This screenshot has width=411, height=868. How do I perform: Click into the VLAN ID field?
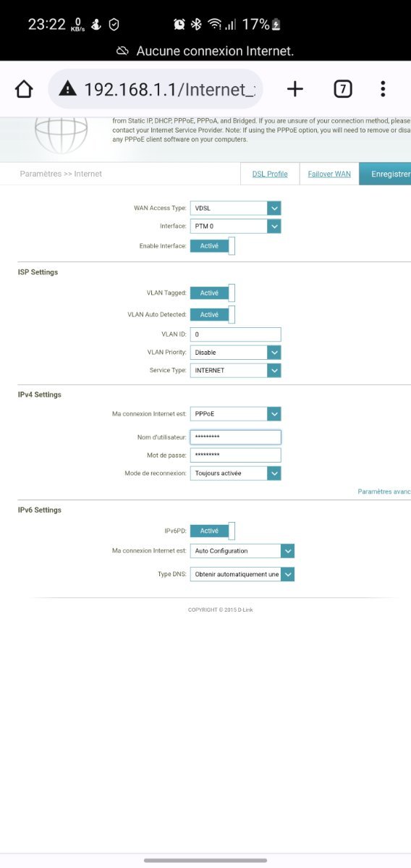click(x=235, y=334)
